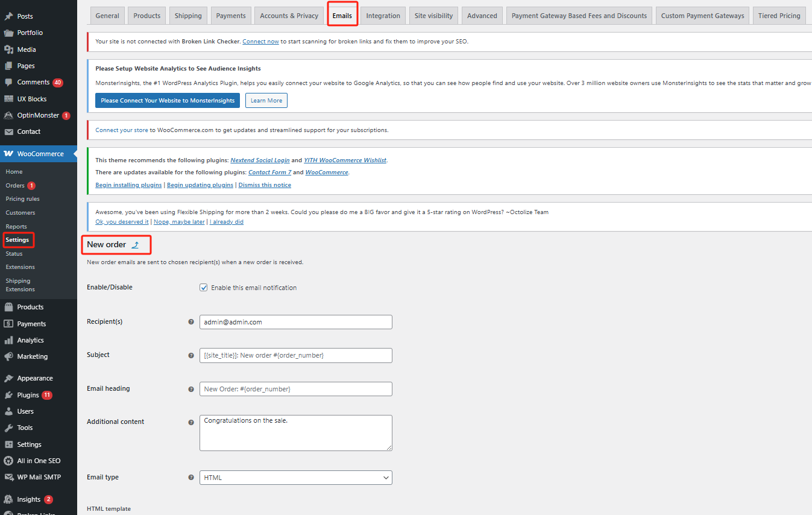Open the Tiered Pricing tab
The image size is (812, 515).
pos(779,16)
